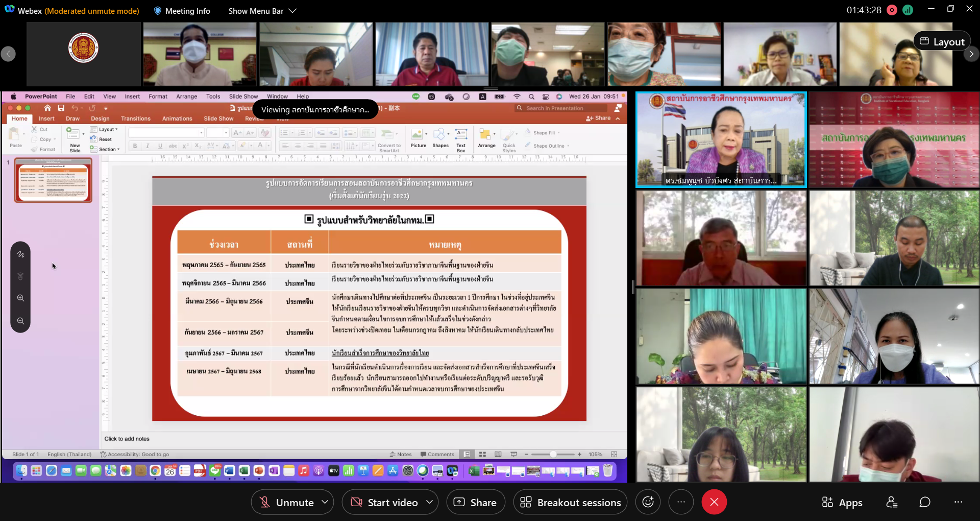
Task: Expand Unmute audio options arrow
Action: 325,502
